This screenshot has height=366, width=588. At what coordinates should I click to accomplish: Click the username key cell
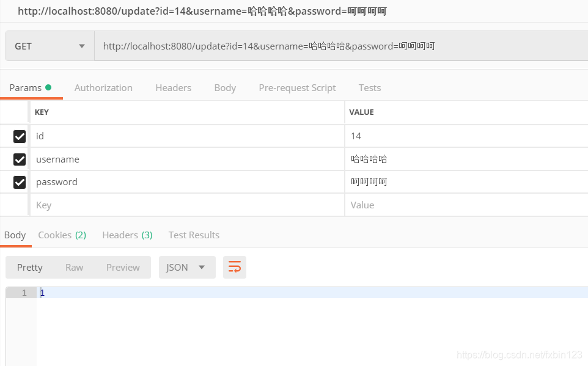(x=187, y=159)
